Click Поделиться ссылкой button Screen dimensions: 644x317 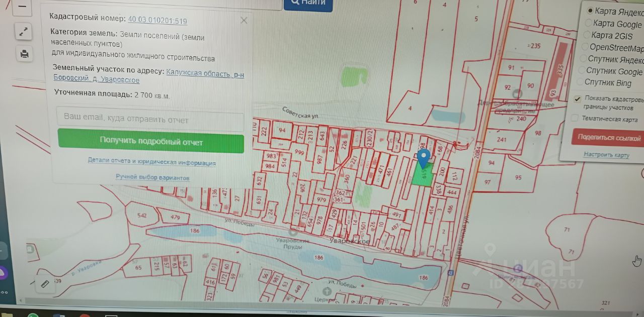coord(608,137)
